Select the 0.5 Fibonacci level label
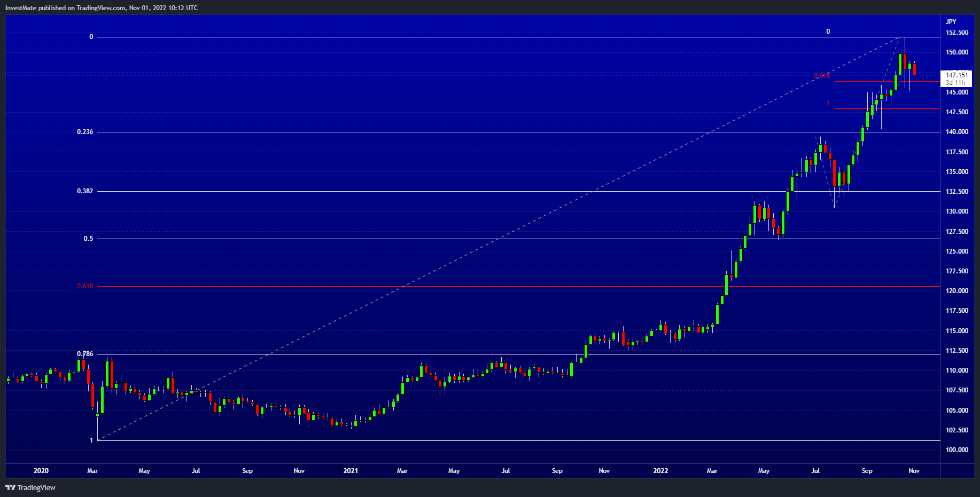This screenshot has height=497, width=980. point(88,239)
